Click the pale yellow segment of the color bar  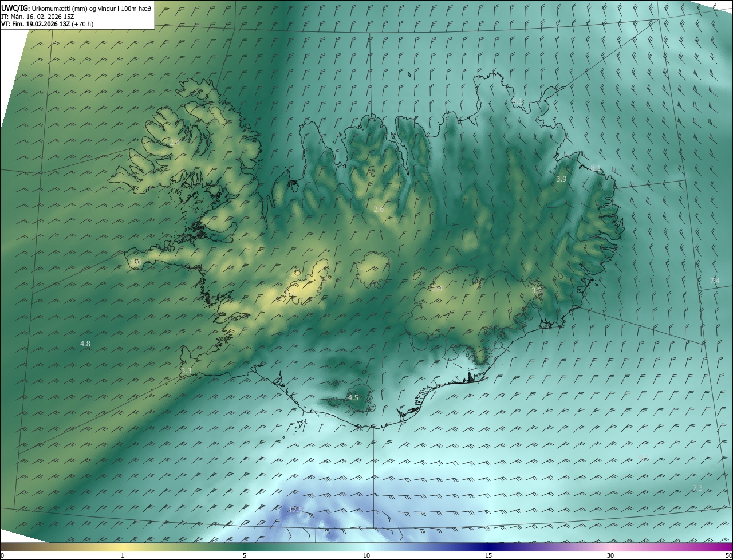tap(123, 547)
